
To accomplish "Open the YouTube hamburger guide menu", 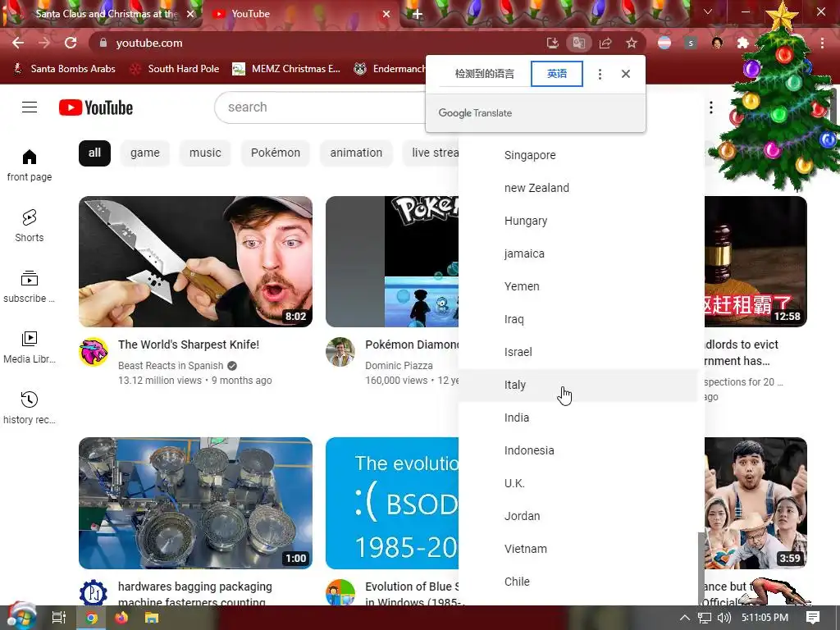I will click(30, 107).
